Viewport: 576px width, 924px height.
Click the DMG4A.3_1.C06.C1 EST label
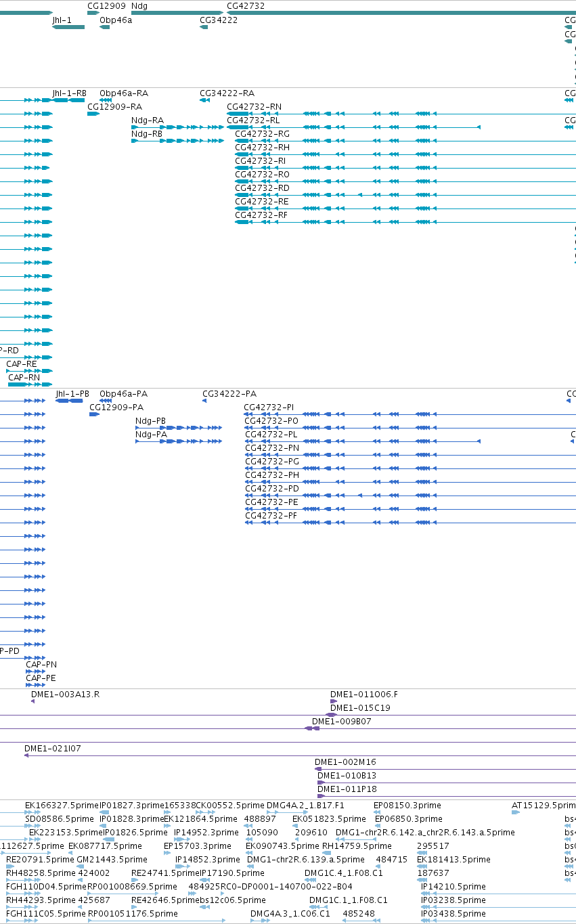tap(290, 914)
